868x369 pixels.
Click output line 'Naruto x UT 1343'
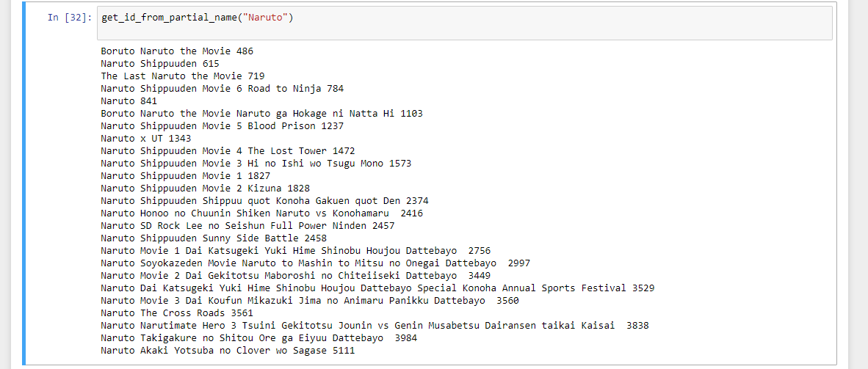(146, 139)
